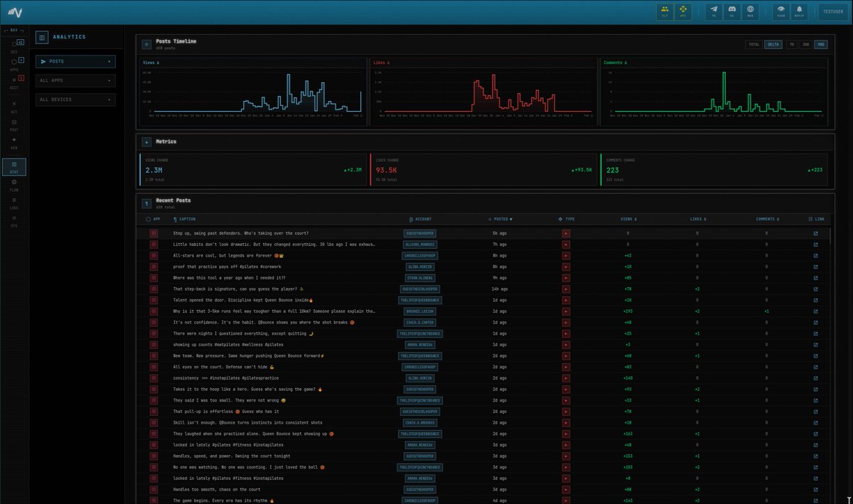This screenshot has height=504, width=853.
Task: Sort table by COMMENTS Δ column
Action: (x=766, y=219)
